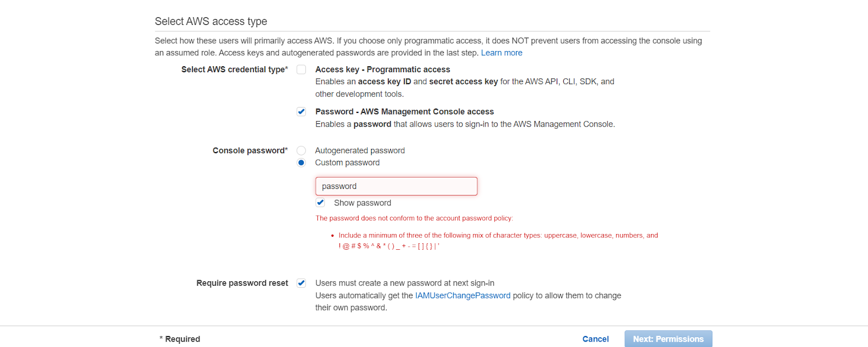The width and height of the screenshot is (868, 347).
Task: Uncheck Password - AWS Management Console access
Action: (301, 112)
